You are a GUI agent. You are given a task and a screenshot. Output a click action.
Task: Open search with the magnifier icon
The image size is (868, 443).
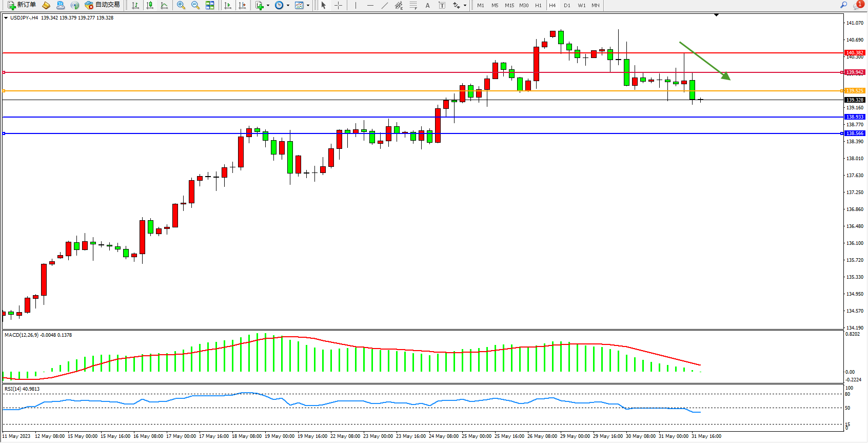pyautogui.click(x=843, y=5)
